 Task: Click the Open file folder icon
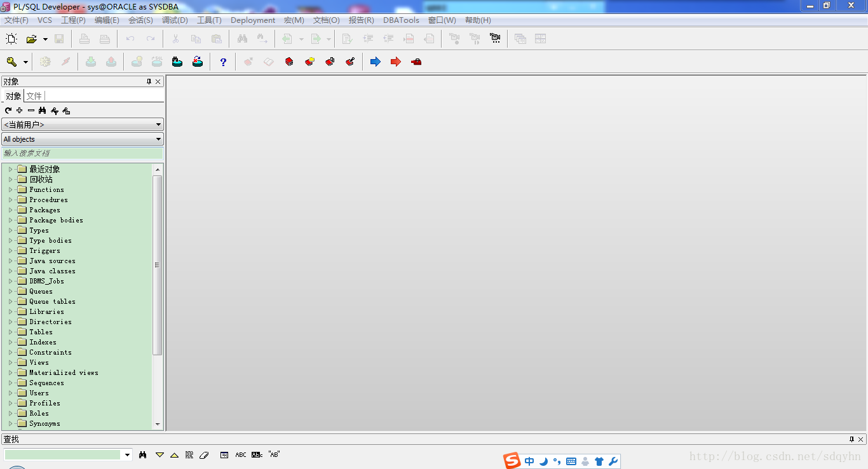point(31,39)
